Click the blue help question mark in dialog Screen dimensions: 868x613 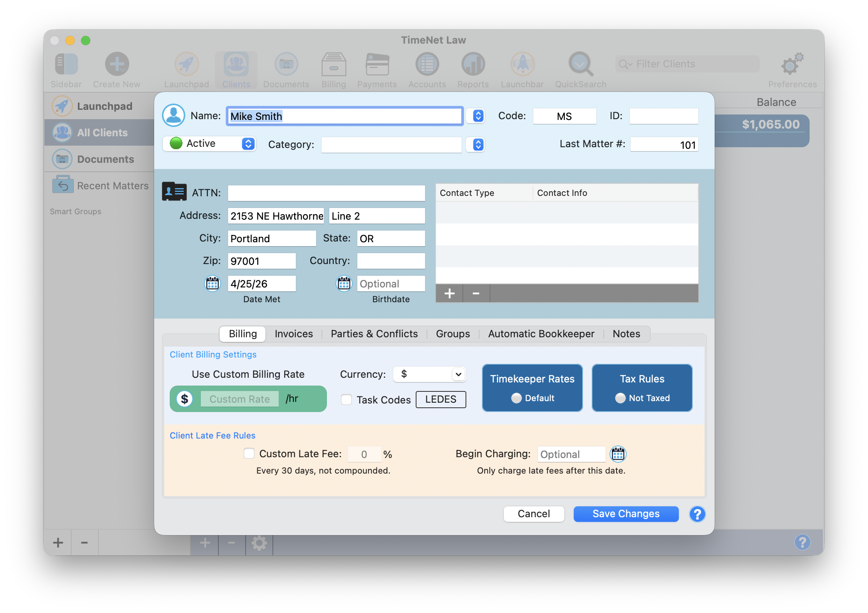[x=697, y=514]
